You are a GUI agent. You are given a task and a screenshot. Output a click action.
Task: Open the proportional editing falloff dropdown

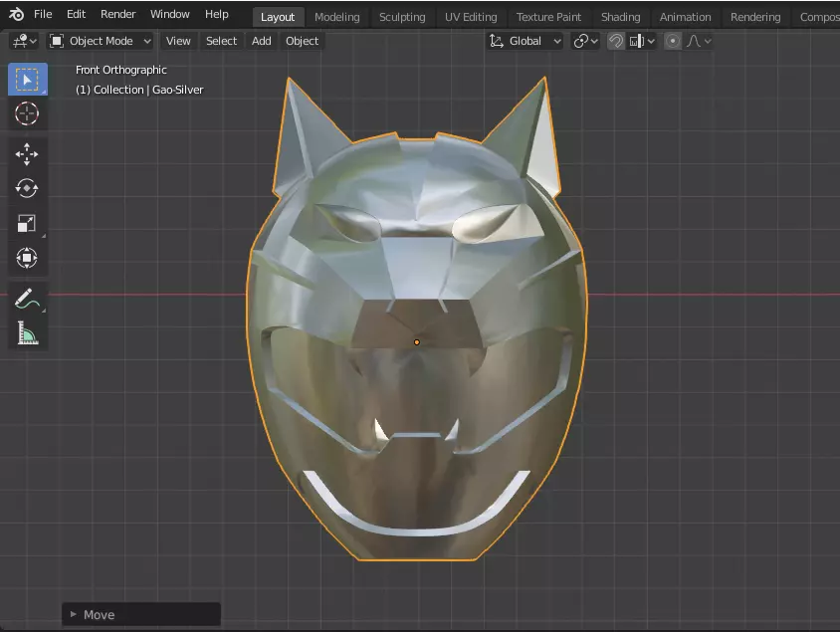coord(699,41)
